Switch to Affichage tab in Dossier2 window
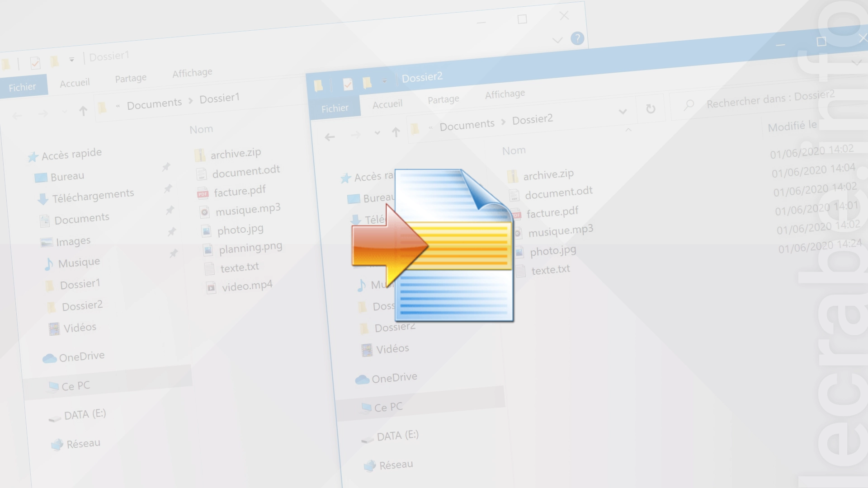This screenshot has height=488, width=868. pyautogui.click(x=505, y=94)
